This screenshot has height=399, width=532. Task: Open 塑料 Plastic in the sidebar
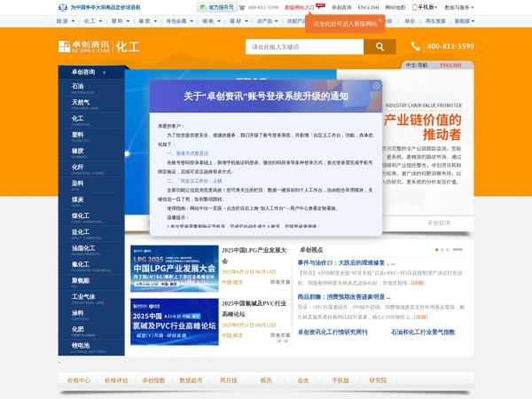coord(91,137)
